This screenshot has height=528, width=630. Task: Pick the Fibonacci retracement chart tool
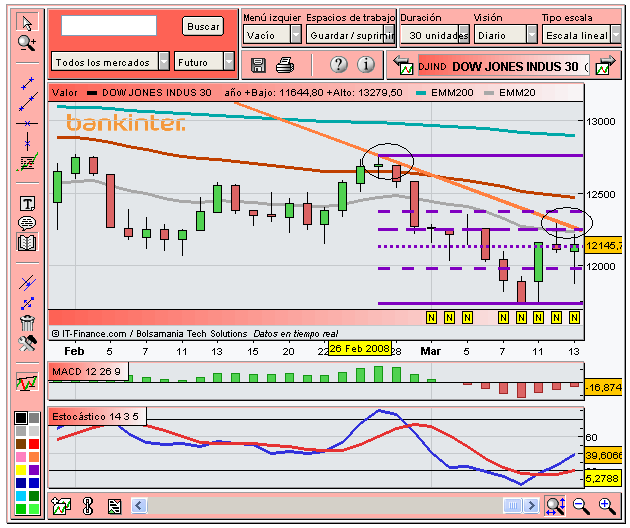click(x=27, y=162)
